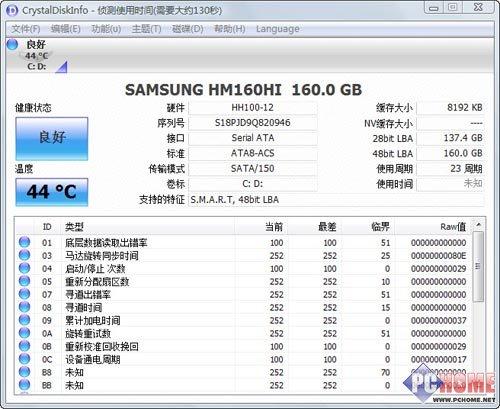Image resolution: width=500 pixels, height=409 pixels.
Task: Click the 良好 health status button
Action: tap(52, 138)
